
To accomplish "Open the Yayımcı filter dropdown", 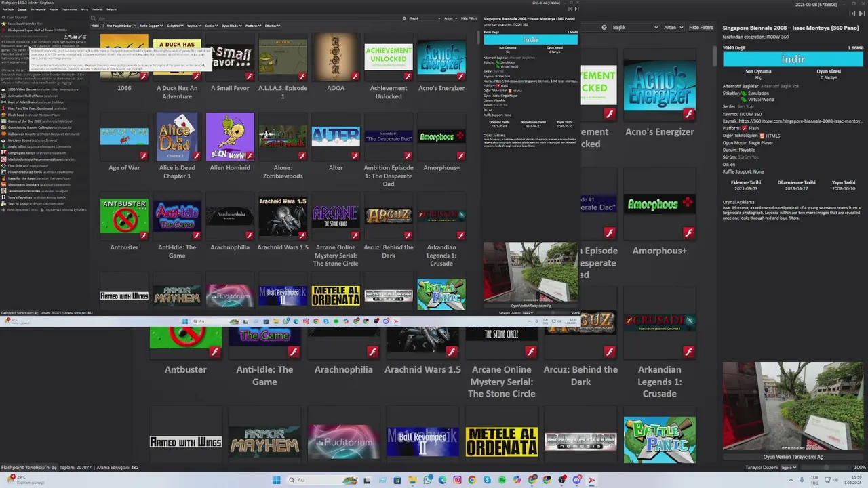I will click(195, 26).
